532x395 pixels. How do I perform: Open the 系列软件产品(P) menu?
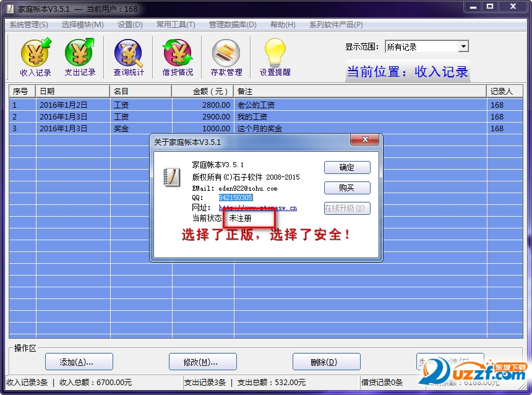[x=336, y=25]
